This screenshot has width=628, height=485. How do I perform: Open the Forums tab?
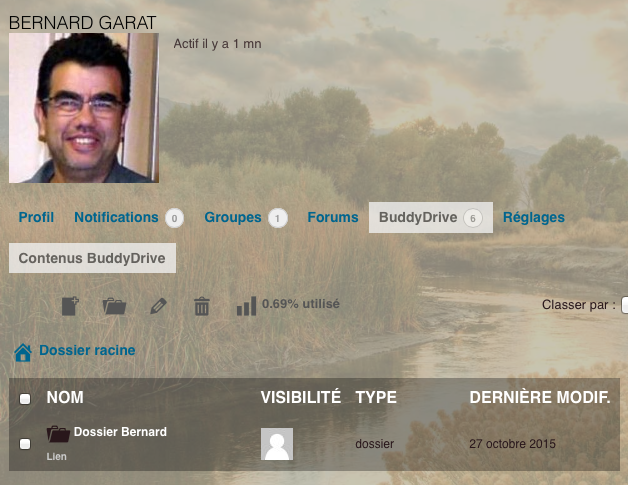pyautogui.click(x=333, y=217)
